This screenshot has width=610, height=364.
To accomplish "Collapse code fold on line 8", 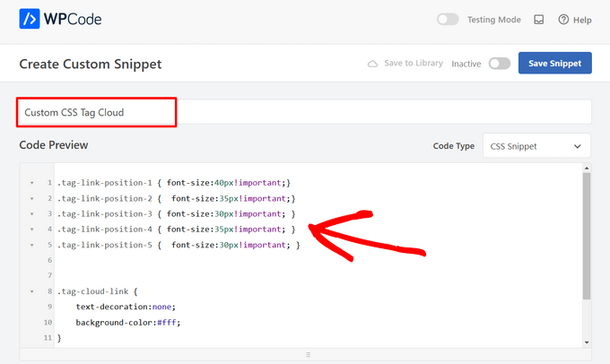I will click(32, 291).
